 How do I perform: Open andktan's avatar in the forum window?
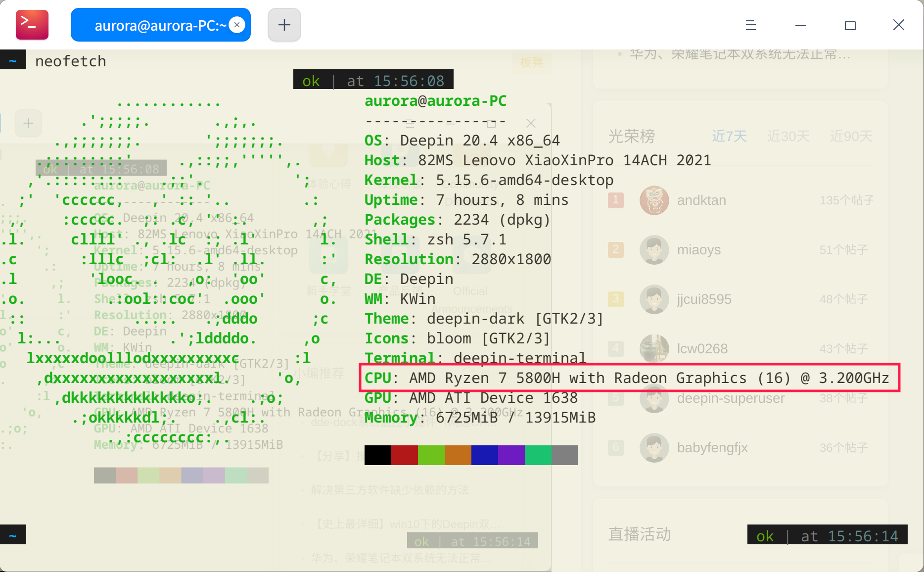tap(654, 200)
